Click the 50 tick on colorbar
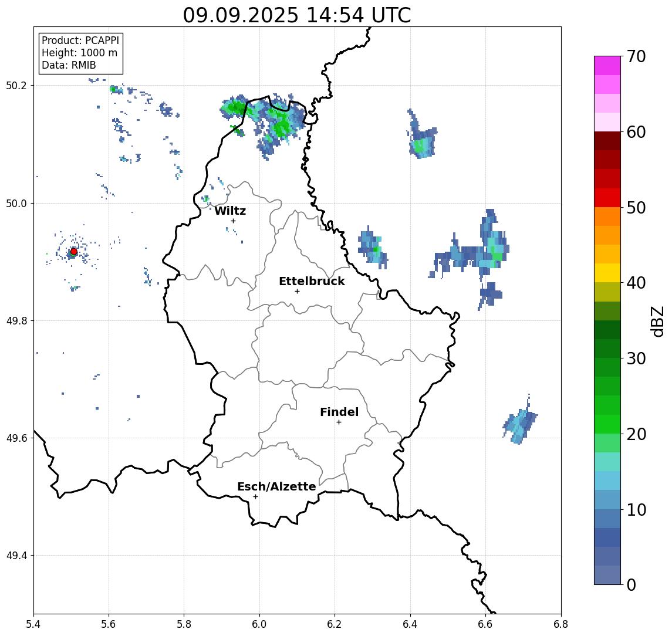This screenshot has width=672, height=636. [636, 208]
